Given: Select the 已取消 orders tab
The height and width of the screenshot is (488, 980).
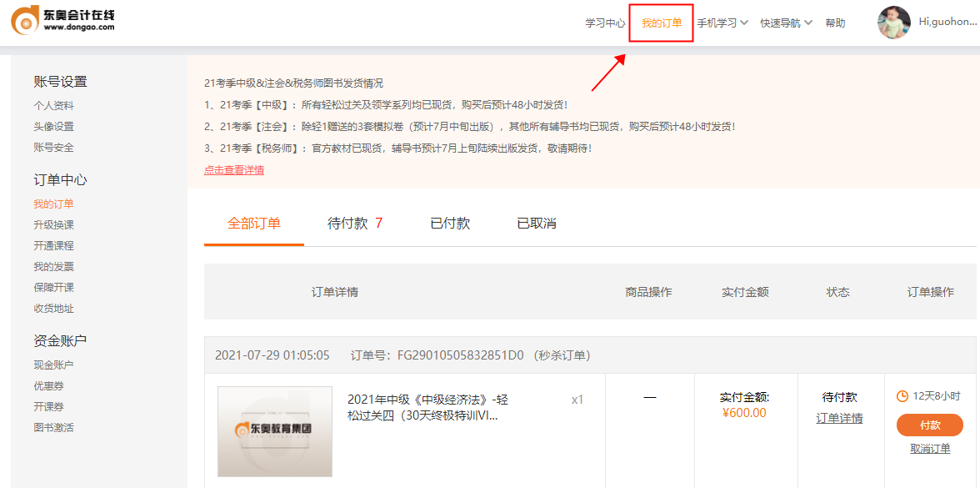Looking at the screenshot, I should (x=537, y=224).
